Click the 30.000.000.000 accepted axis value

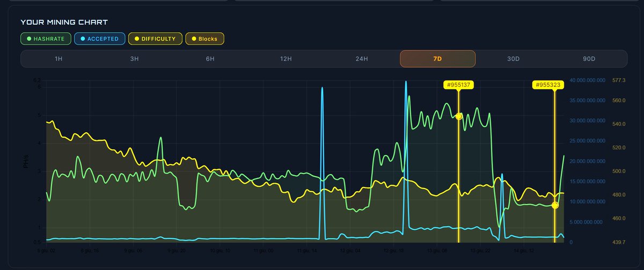click(x=588, y=121)
